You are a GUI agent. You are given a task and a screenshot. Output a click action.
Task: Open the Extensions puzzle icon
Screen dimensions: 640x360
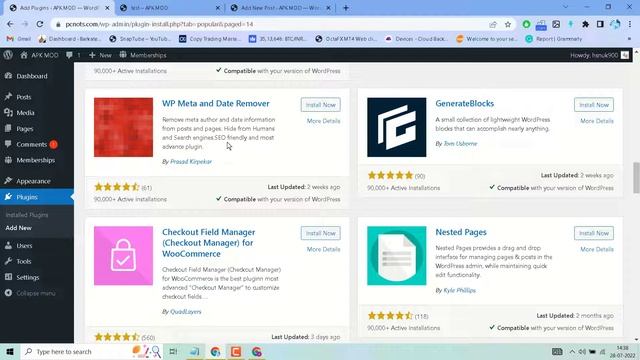(x=585, y=24)
